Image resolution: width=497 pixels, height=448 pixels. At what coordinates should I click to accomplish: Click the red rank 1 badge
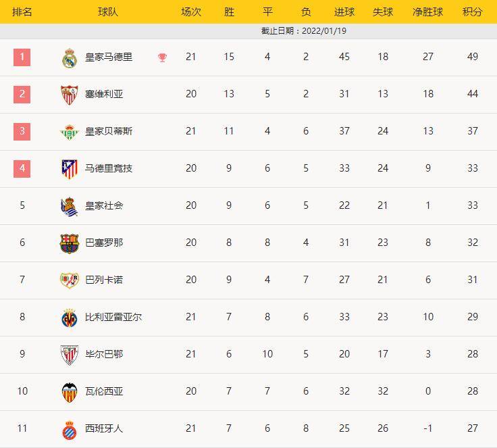[x=22, y=57]
